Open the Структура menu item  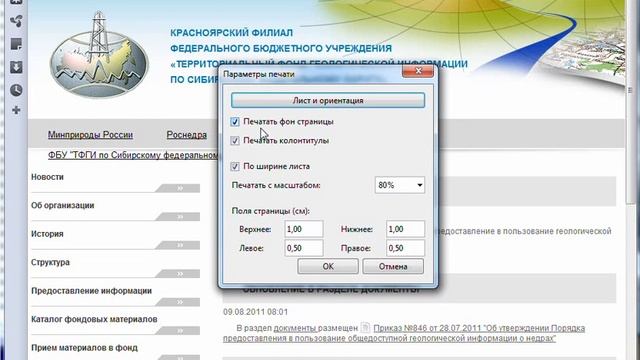pos(50,262)
